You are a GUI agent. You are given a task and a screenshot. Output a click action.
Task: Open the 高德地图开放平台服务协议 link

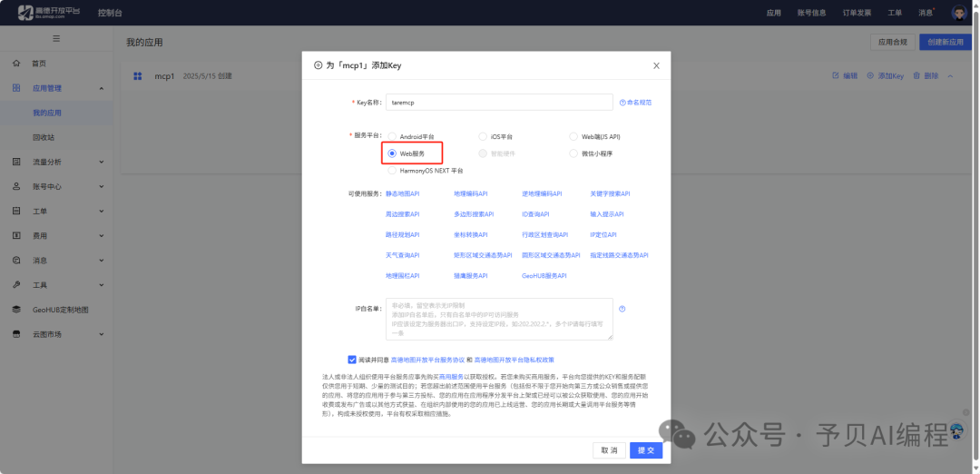tap(427, 360)
